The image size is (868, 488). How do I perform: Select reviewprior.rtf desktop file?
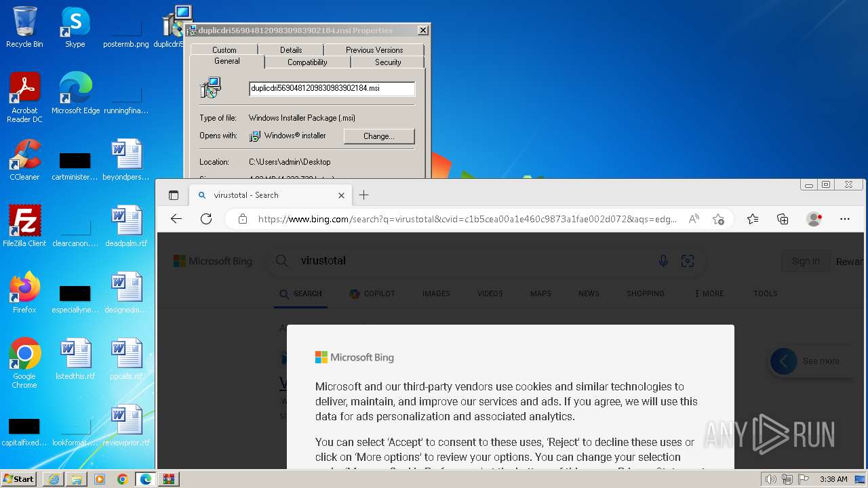[x=126, y=426]
